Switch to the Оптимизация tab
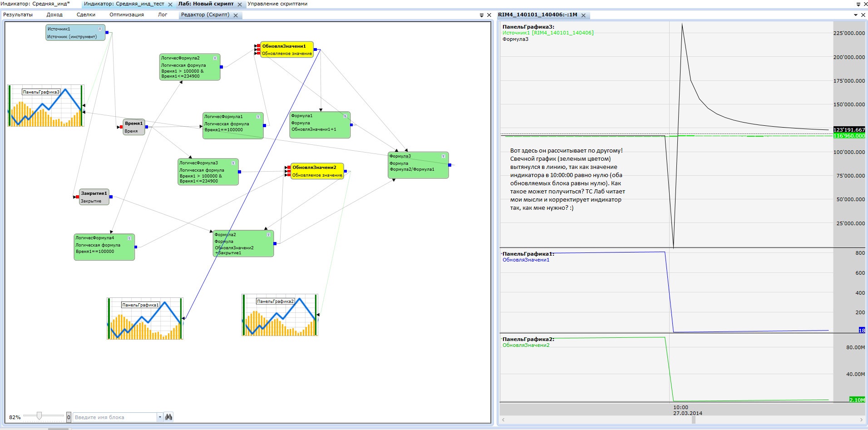 pyautogui.click(x=126, y=15)
